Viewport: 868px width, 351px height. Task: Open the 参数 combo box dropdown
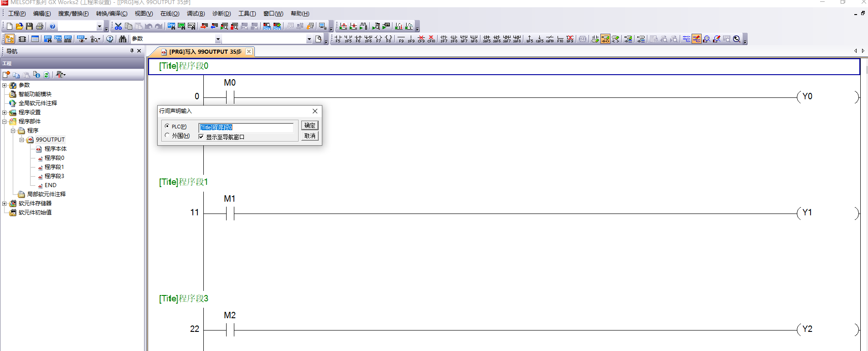[x=218, y=39]
